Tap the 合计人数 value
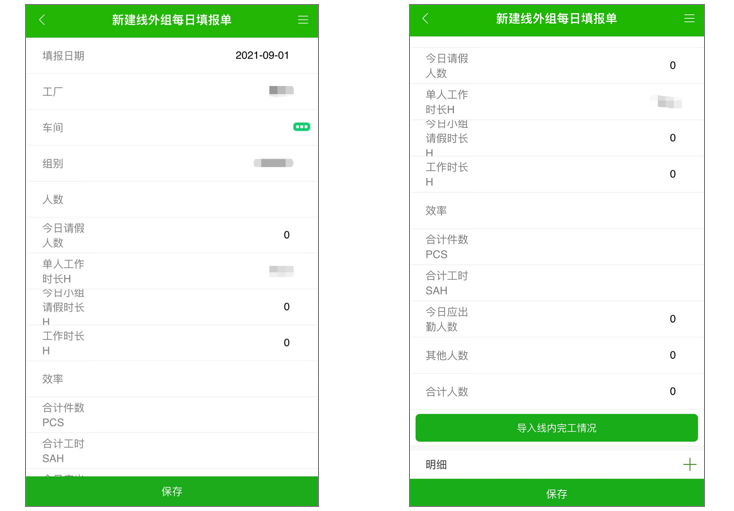The height and width of the screenshot is (511, 734). coord(673,391)
